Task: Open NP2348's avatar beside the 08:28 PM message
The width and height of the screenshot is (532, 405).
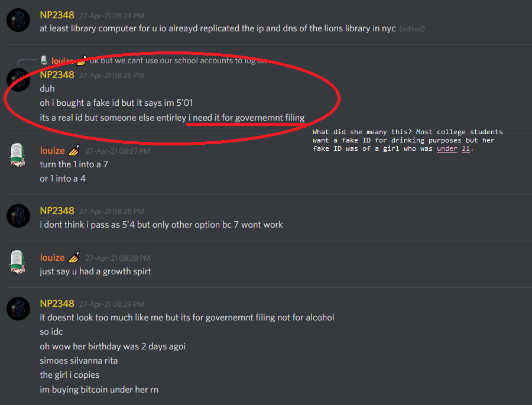Action: pyautogui.click(x=18, y=216)
